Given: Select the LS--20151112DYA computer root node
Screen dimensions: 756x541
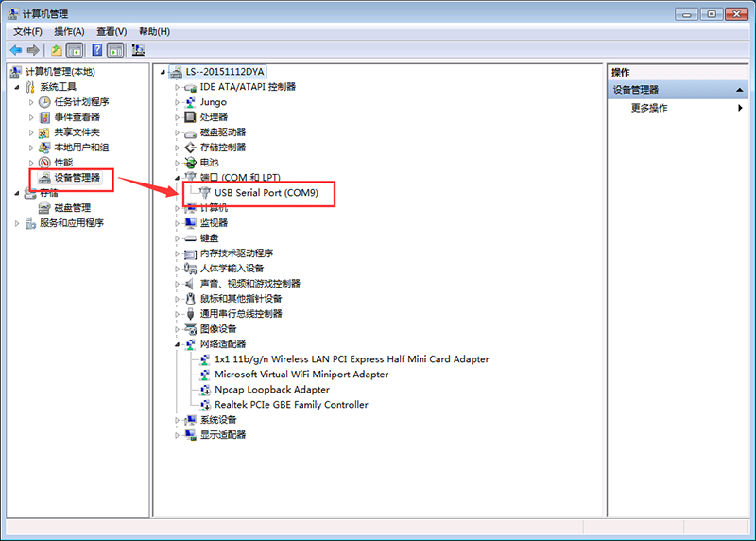Looking at the screenshot, I should [x=225, y=72].
